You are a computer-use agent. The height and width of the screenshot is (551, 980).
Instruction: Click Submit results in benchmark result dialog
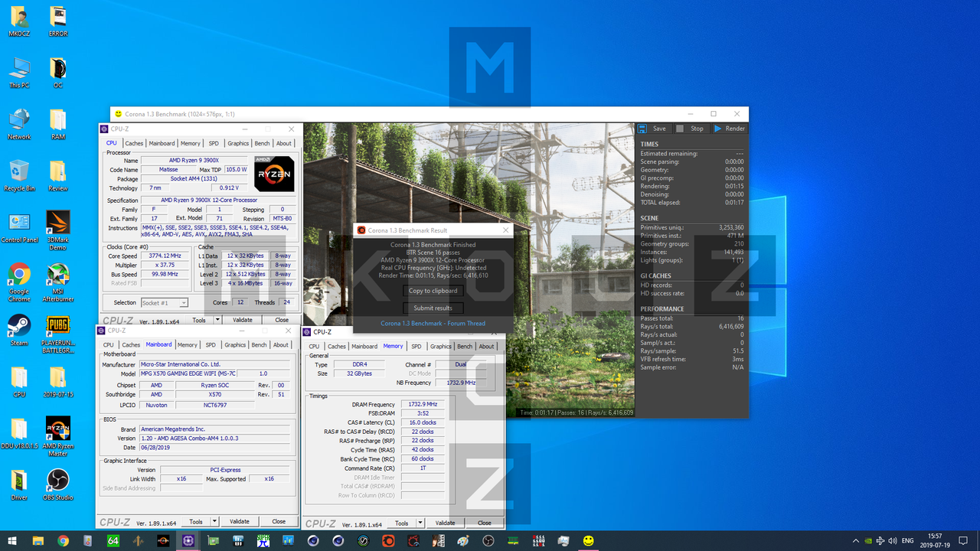coord(433,308)
